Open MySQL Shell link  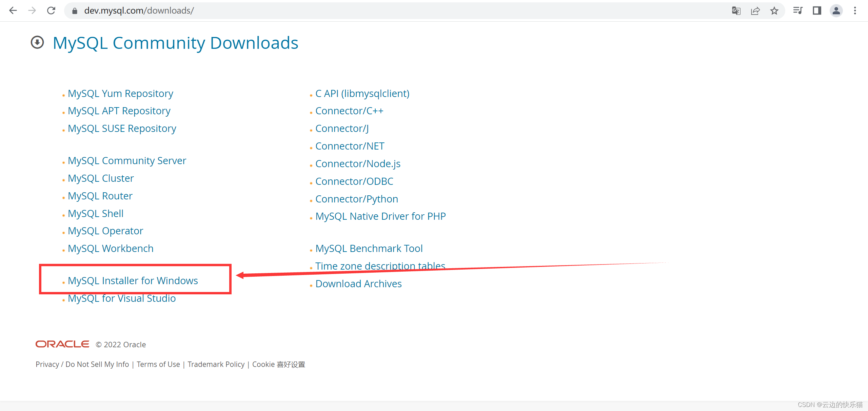coord(96,213)
